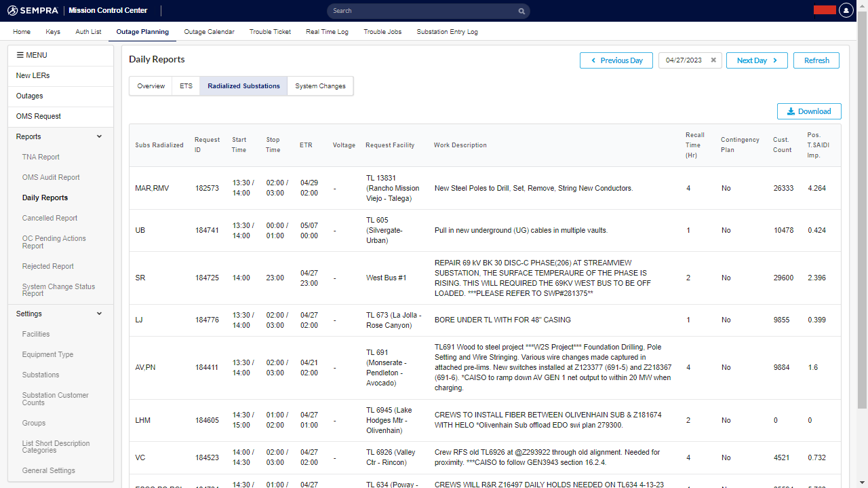The width and height of the screenshot is (868, 488).
Task: Collapse the Reports section chevron
Action: [x=99, y=136]
